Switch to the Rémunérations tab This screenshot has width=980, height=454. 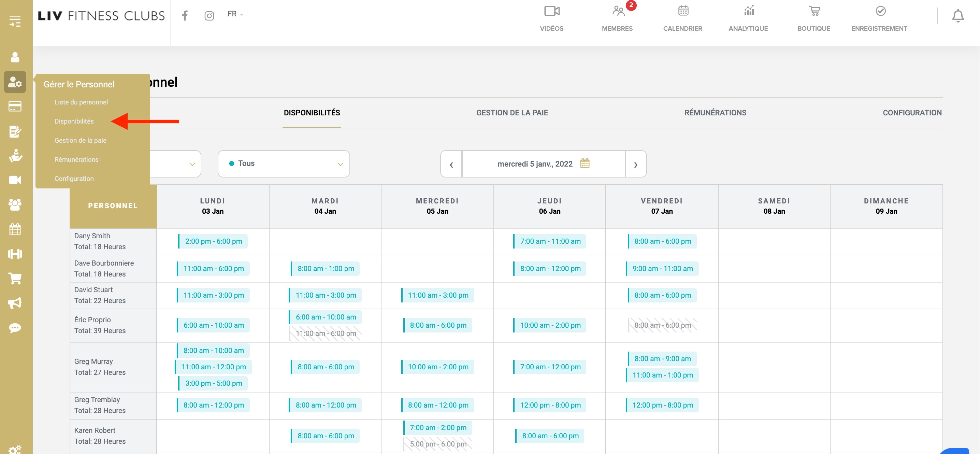(715, 113)
